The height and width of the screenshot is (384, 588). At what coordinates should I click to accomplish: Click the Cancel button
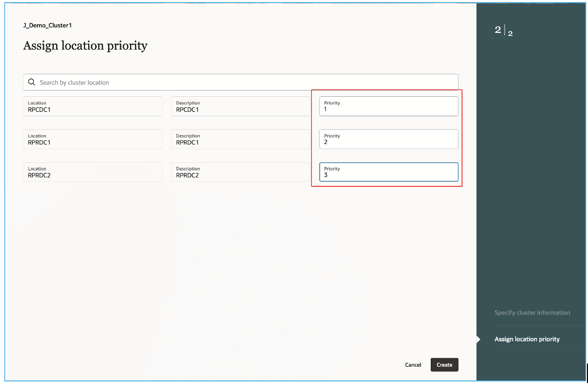(x=413, y=365)
